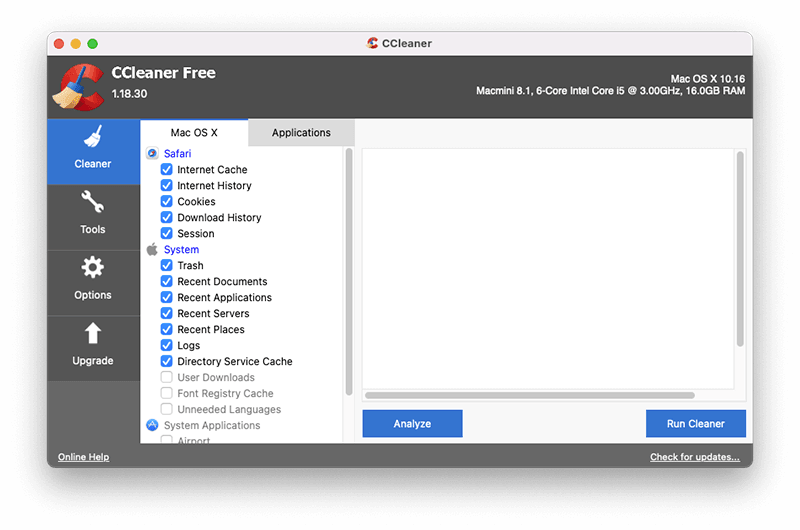This screenshot has height=530, width=800.
Task: Click the Mac OS X 10.16 system text
Action: pos(708,79)
